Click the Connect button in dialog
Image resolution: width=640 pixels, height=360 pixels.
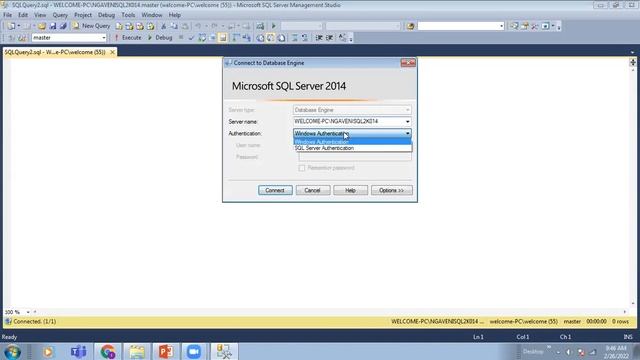(x=275, y=190)
